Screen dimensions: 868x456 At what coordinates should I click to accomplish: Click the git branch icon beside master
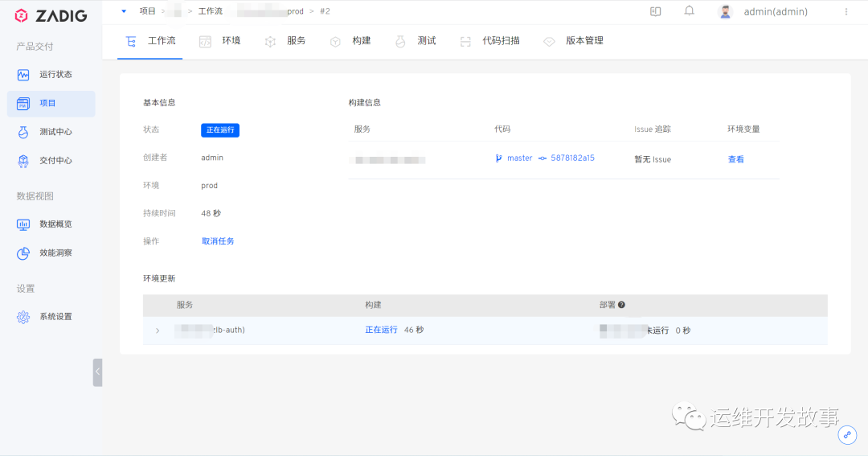click(x=499, y=158)
